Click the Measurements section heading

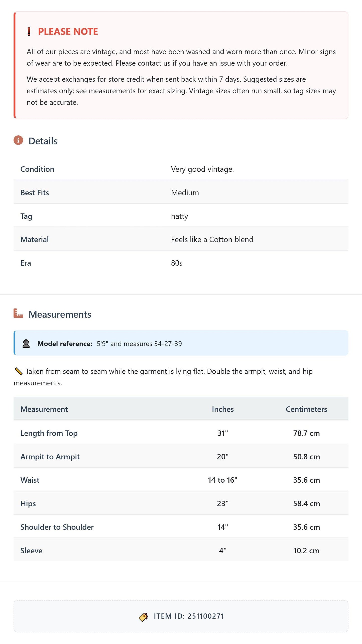click(60, 314)
